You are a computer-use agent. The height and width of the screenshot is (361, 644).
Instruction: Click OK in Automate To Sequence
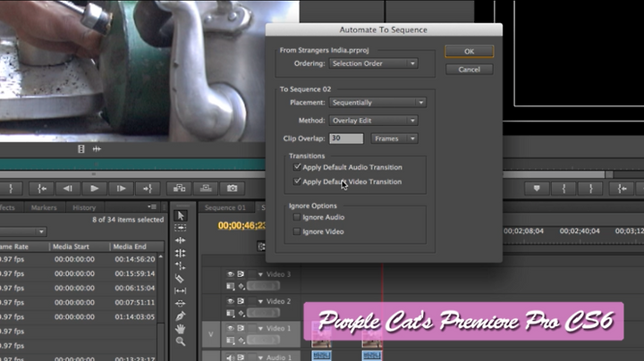click(x=470, y=51)
